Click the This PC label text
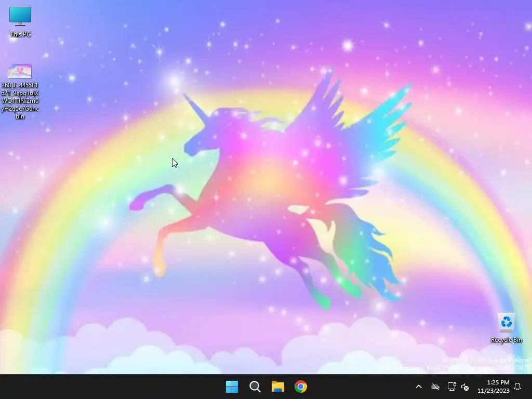This screenshot has width=532, height=399. (x=20, y=34)
